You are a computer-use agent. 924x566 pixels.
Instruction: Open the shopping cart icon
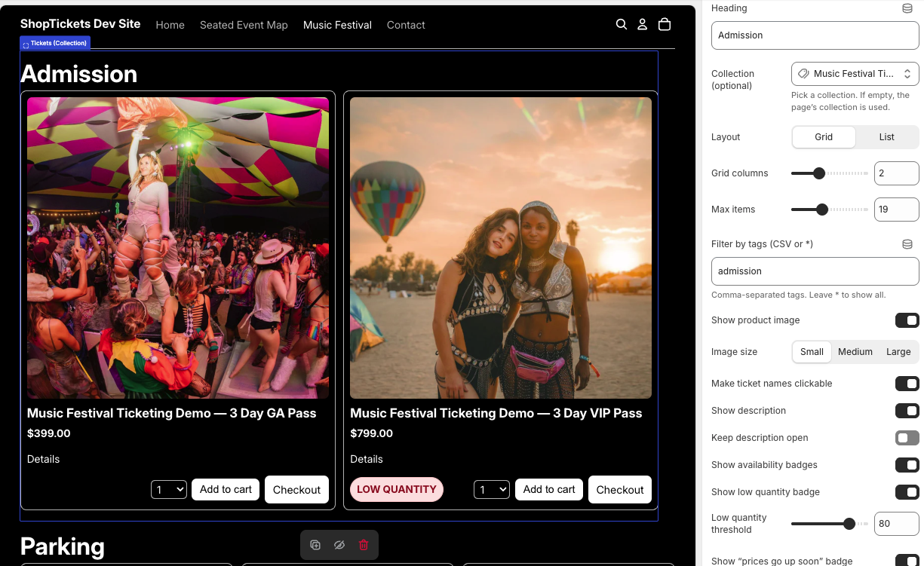click(x=665, y=24)
